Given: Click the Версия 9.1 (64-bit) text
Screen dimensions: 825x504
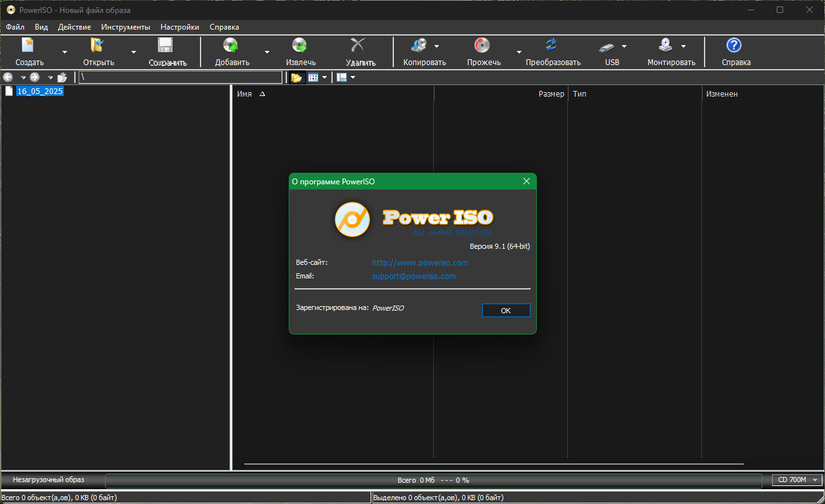Looking at the screenshot, I should pos(500,246).
